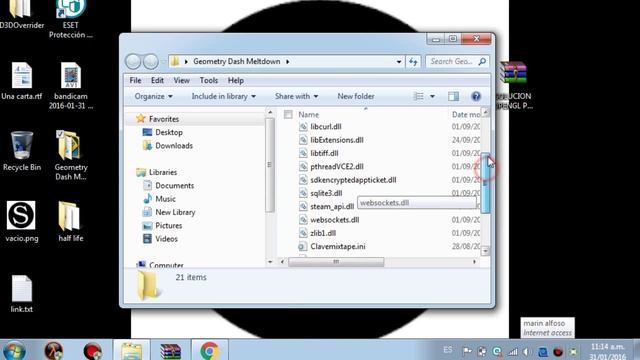
Task: Open Chrome from the taskbar
Action: 209,351
